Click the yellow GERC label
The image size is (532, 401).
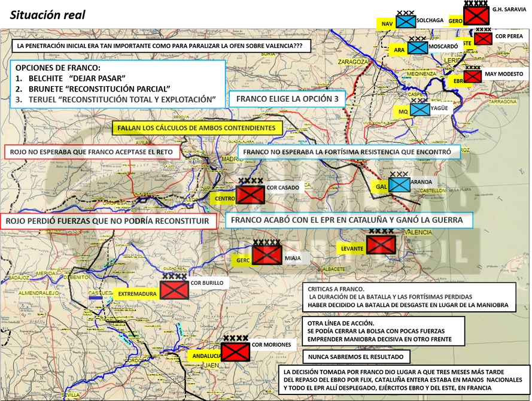[242, 260]
